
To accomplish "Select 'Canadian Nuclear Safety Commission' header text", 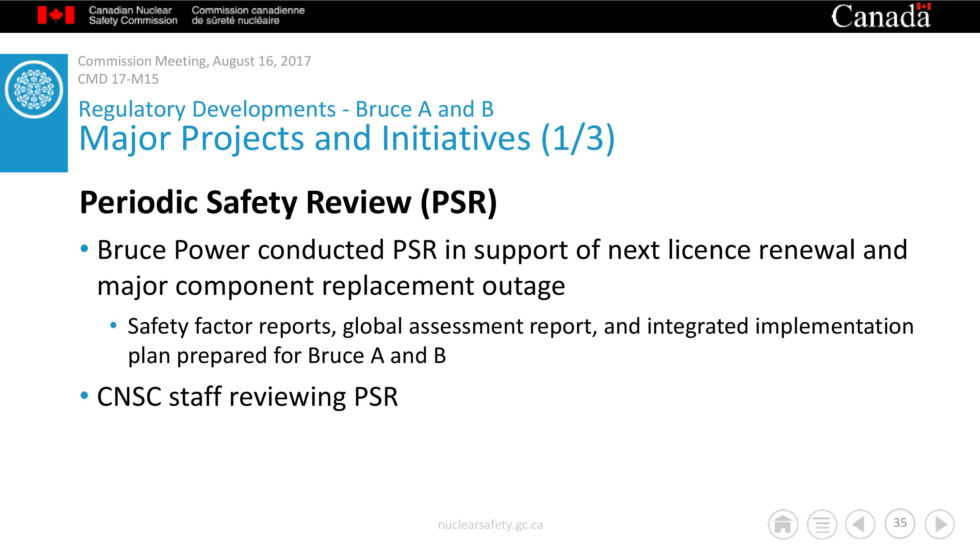I will [x=133, y=15].
